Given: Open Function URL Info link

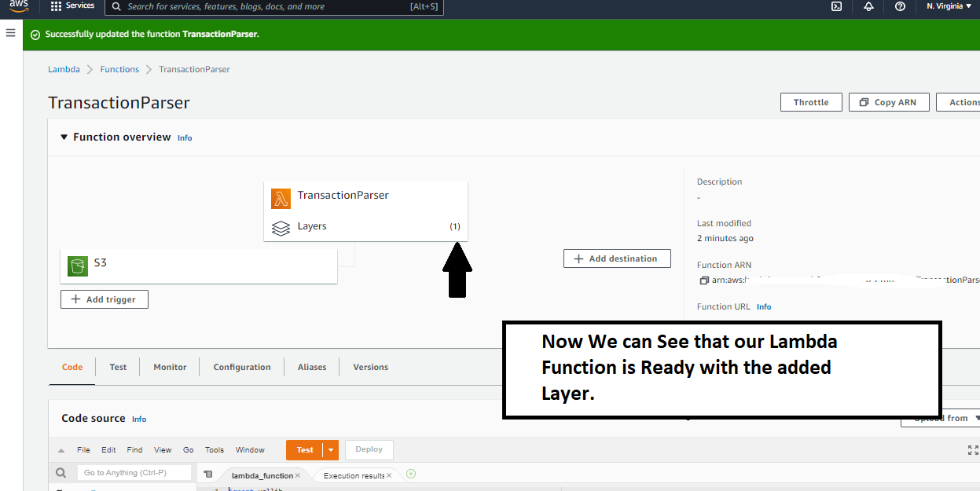Looking at the screenshot, I should point(764,307).
